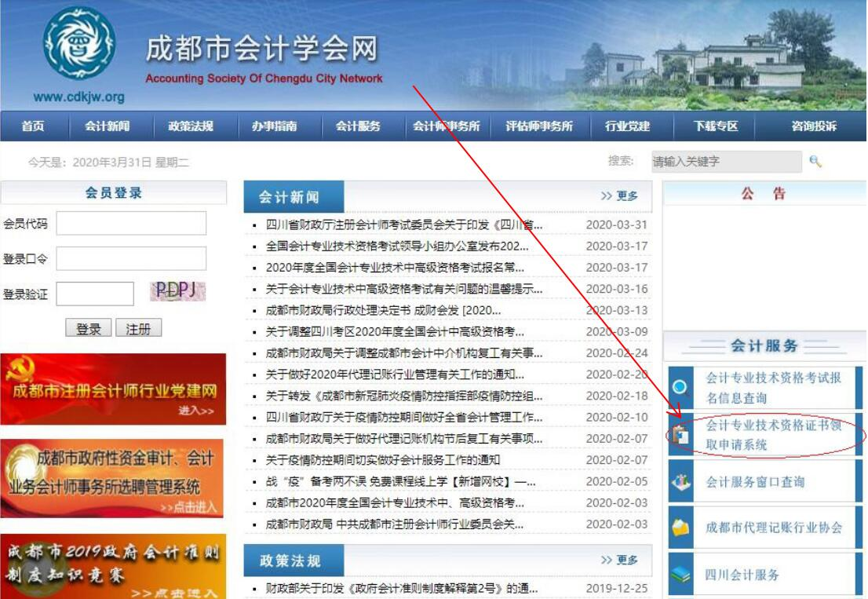Viewport: 868px width, 599px height.
Task: Click the keyword search input box
Action: pyautogui.click(x=726, y=161)
